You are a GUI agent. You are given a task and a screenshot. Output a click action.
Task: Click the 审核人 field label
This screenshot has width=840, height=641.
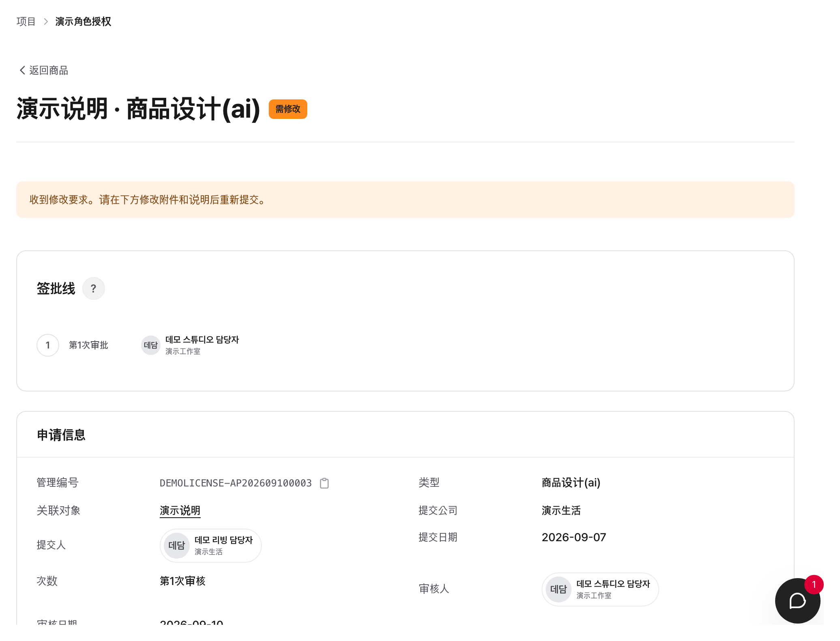434,589
